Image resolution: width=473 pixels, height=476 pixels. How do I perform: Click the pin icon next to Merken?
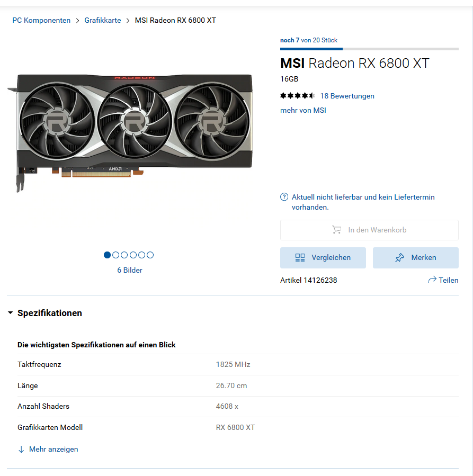coord(399,258)
